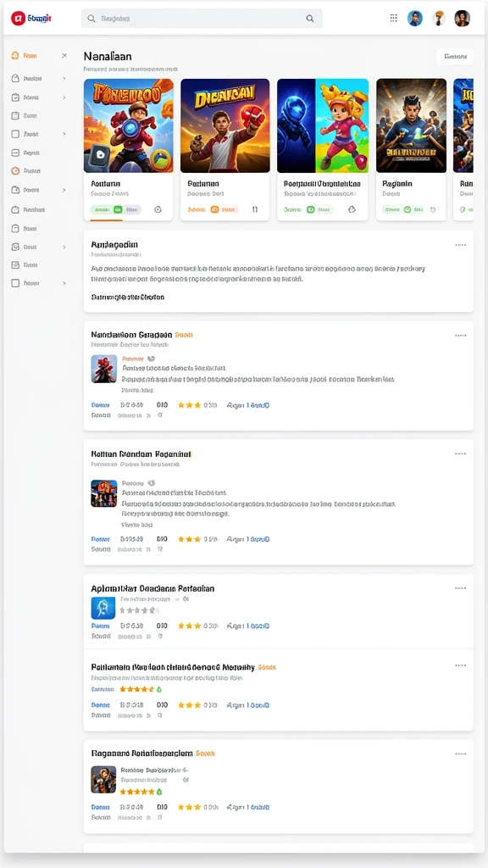The image size is (488, 868).
Task: Click the orange progress bar beneath the first game card
Action: point(106,220)
